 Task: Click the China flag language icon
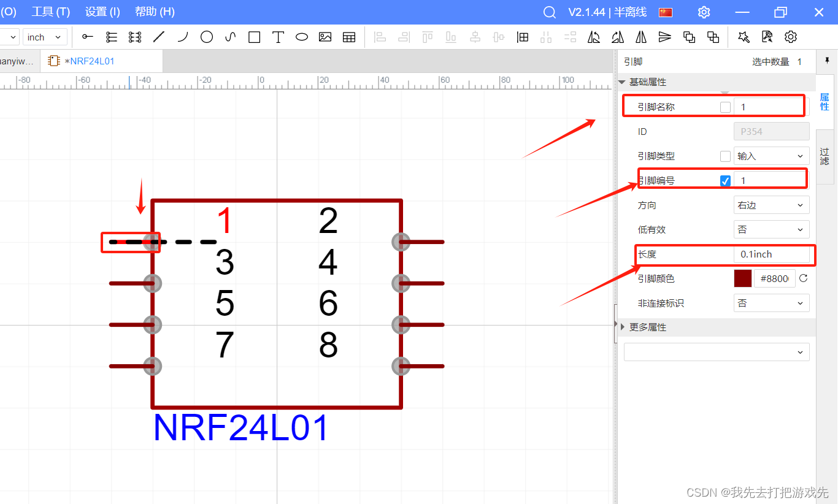coord(666,12)
